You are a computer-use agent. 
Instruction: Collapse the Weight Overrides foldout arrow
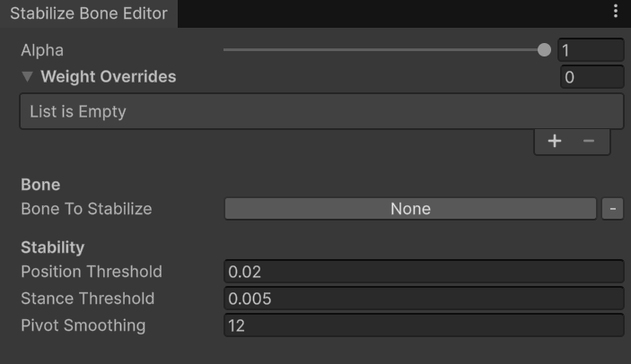click(x=27, y=76)
